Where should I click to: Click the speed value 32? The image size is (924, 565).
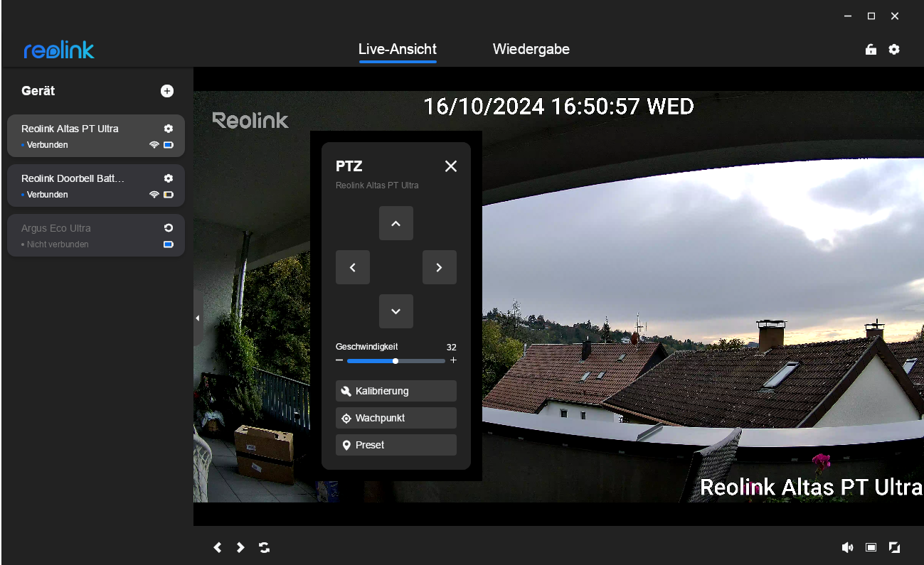pos(452,347)
